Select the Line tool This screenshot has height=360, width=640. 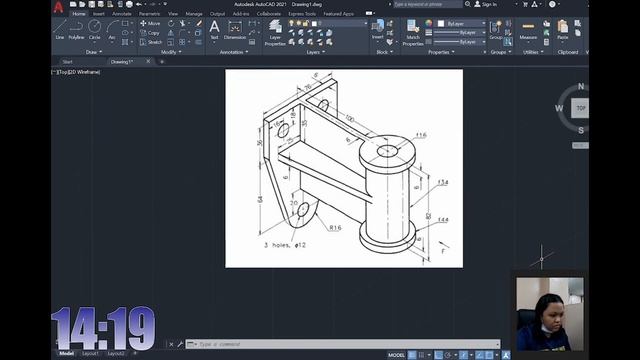[x=60, y=29]
